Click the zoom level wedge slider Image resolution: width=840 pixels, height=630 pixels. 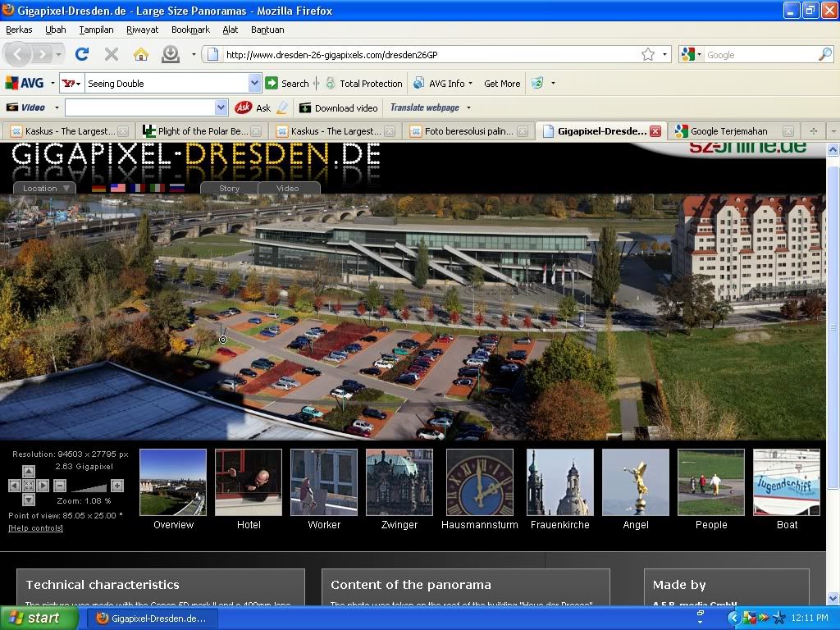click(x=89, y=487)
